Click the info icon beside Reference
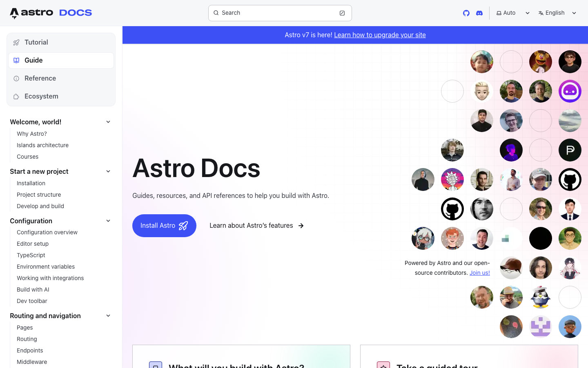The image size is (588, 368). pyautogui.click(x=16, y=79)
